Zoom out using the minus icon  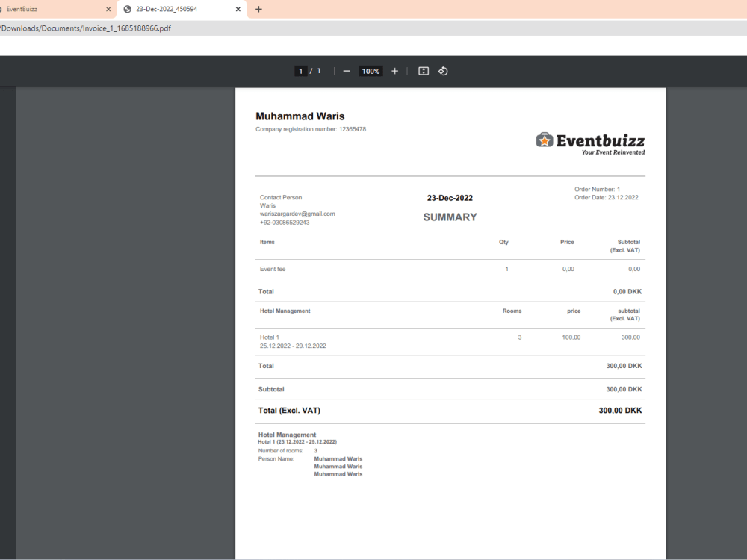coord(347,71)
